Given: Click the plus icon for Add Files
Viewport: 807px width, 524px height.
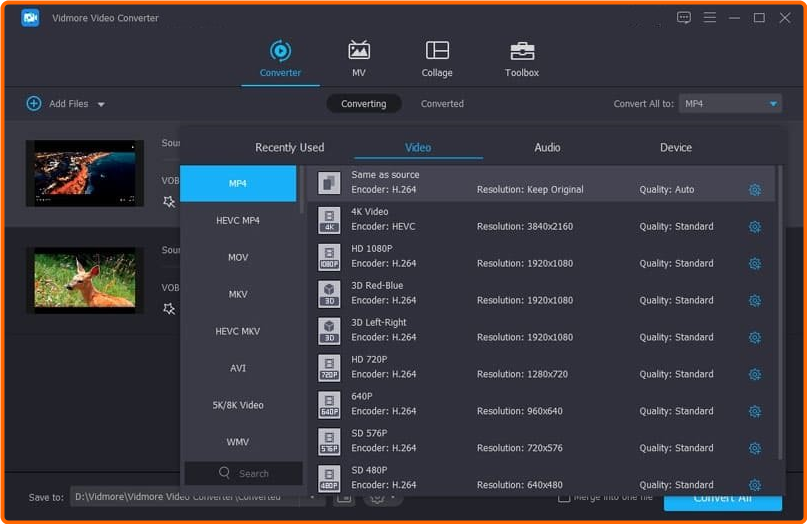Looking at the screenshot, I should [34, 103].
